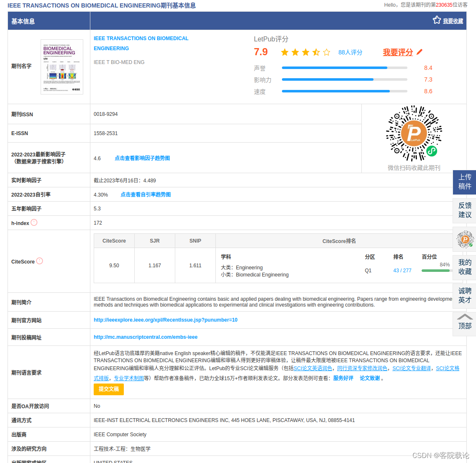Open SCI论文英语润色 link
This screenshot has width=476, height=463.
pos(313,368)
